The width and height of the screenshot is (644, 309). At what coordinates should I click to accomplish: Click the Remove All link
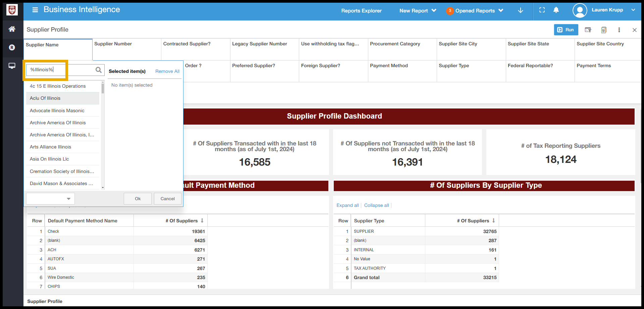point(167,71)
